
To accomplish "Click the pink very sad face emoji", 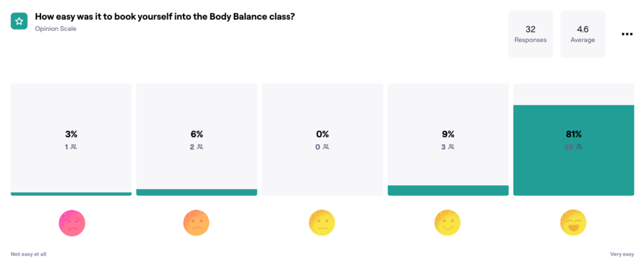I will tap(72, 223).
